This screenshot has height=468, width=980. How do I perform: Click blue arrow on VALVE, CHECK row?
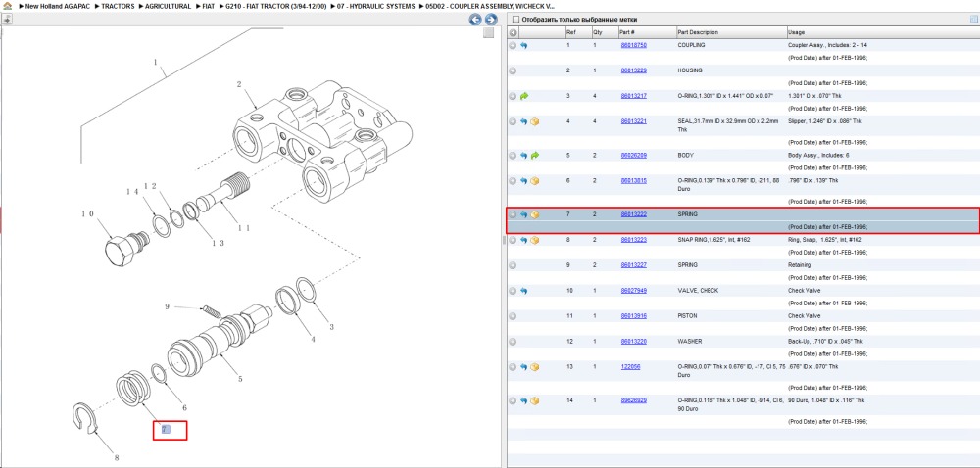(523, 291)
